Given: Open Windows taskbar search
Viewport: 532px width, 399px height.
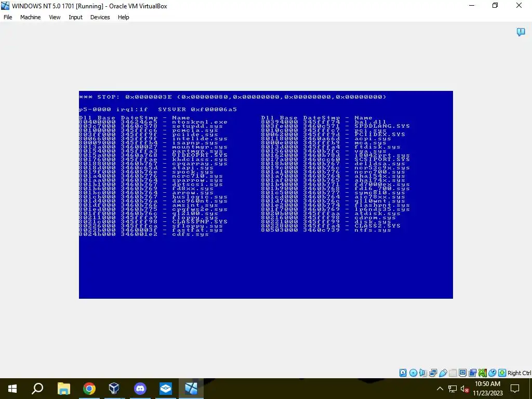Looking at the screenshot, I should click(x=37, y=389).
